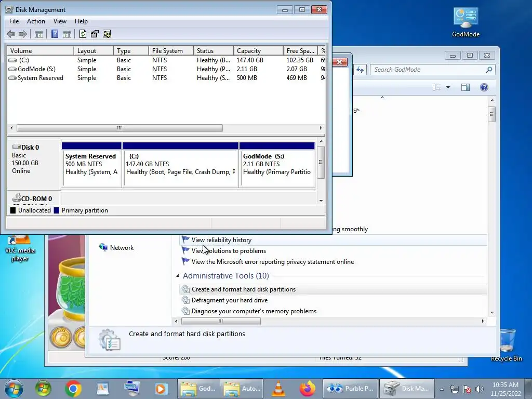Sort by the Status column header
The width and height of the screenshot is (532, 399).
214,51
